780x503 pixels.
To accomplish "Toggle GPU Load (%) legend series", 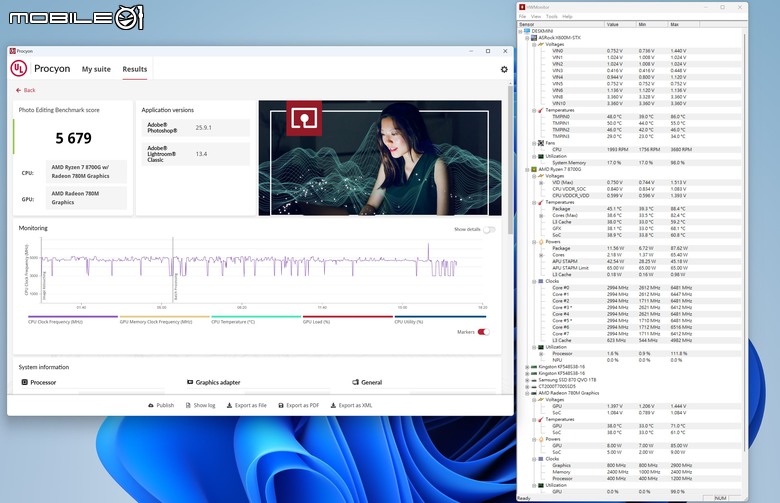I will (347, 319).
